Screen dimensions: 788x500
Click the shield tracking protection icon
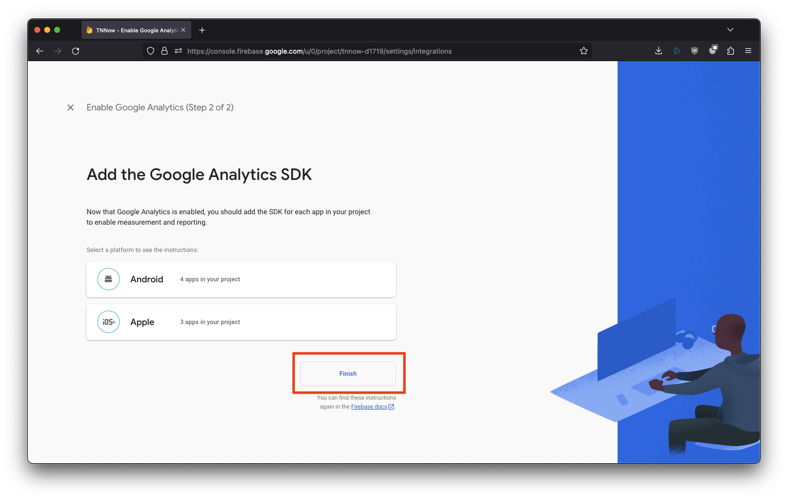point(150,51)
